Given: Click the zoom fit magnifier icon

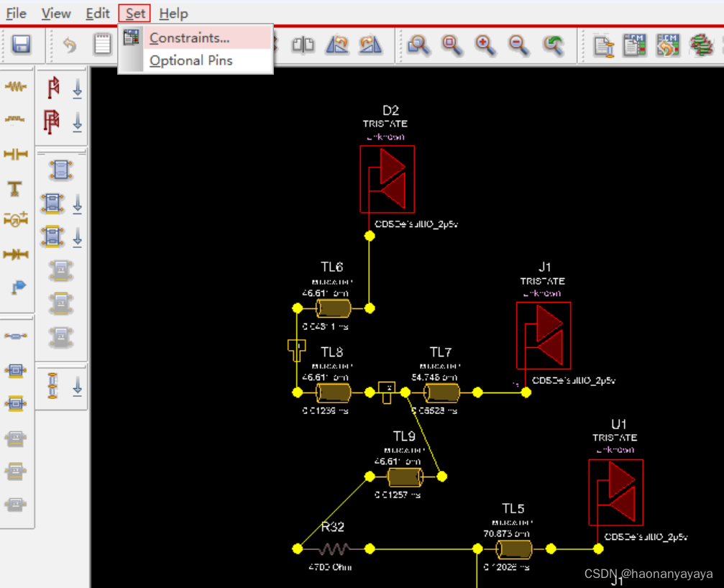Looking at the screenshot, I should tap(418, 45).
